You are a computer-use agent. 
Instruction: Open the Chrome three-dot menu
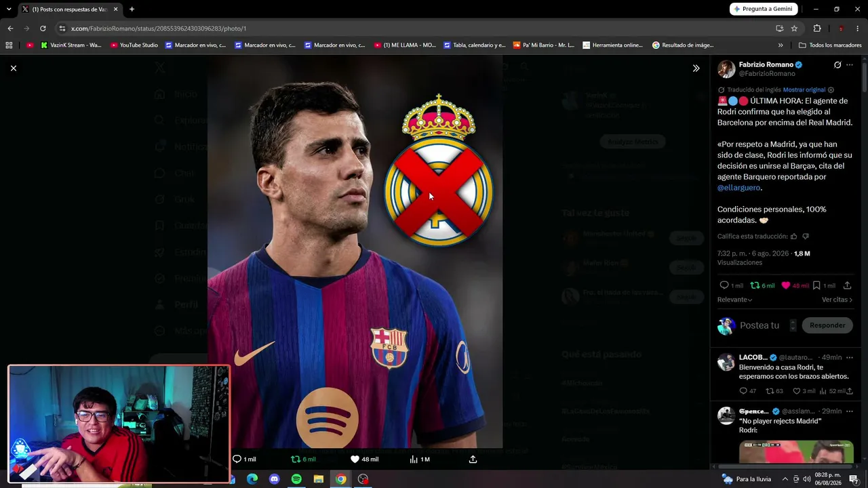coord(858,28)
